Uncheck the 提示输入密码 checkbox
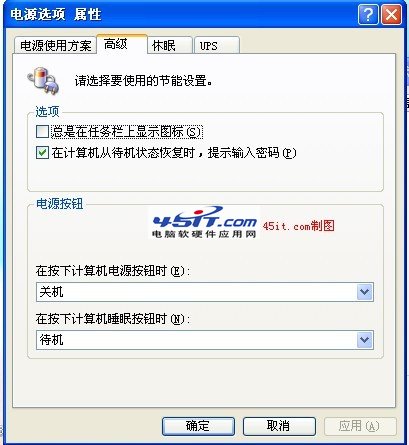Viewport: 409px width, 445px height. 42,153
